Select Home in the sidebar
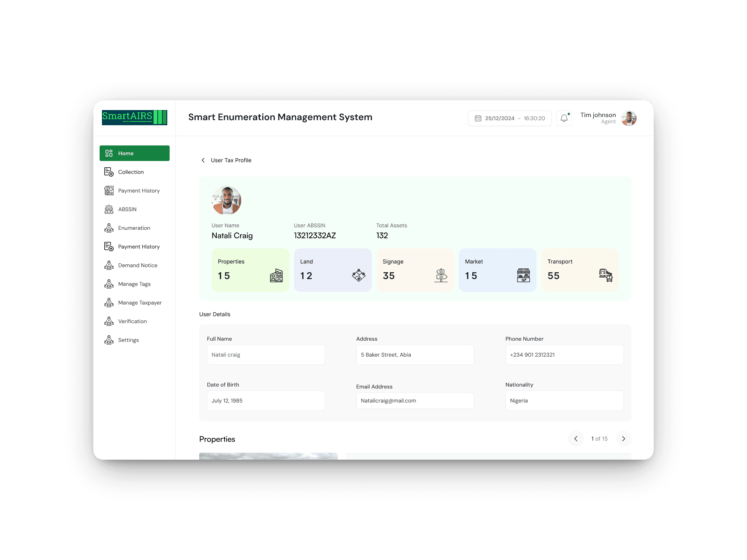 click(134, 153)
